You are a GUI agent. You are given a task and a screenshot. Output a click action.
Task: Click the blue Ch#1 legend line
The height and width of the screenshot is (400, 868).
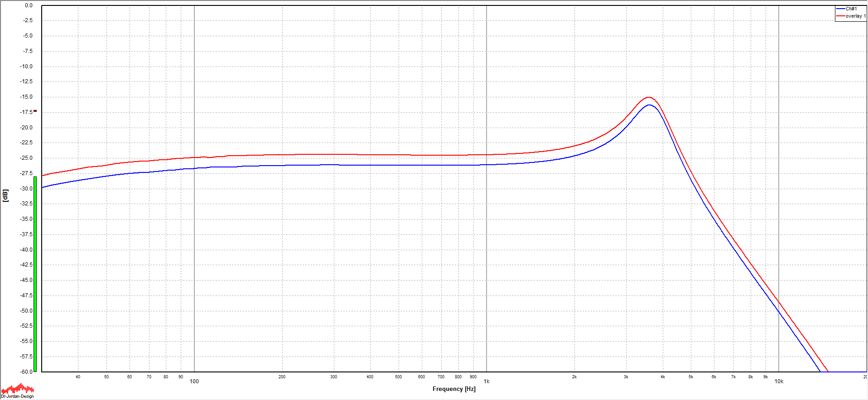pyautogui.click(x=840, y=9)
